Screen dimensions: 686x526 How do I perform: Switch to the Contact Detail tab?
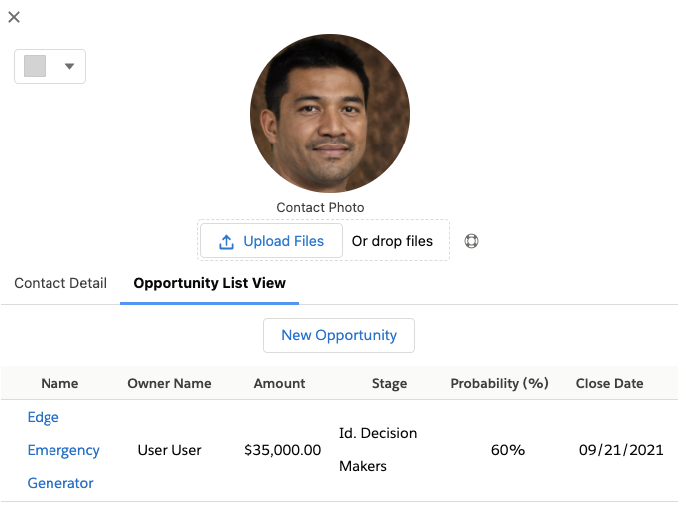coord(60,283)
